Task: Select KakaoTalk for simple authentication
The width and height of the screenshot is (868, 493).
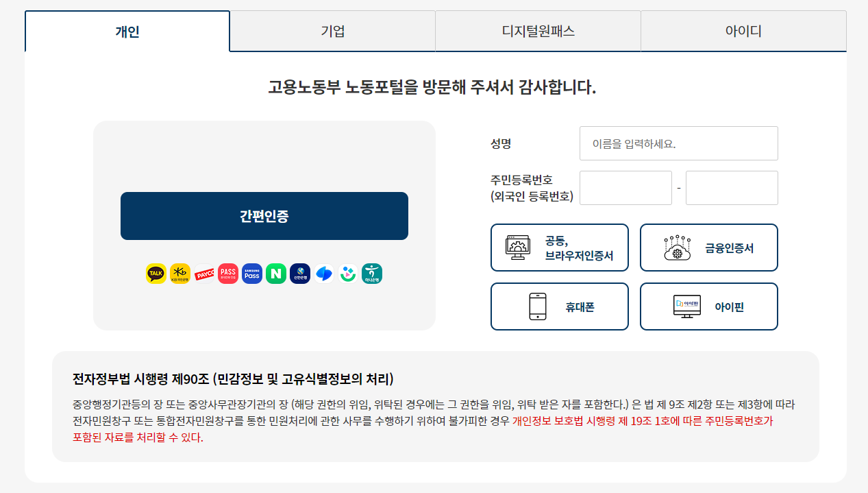Action: [x=156, y=273]
